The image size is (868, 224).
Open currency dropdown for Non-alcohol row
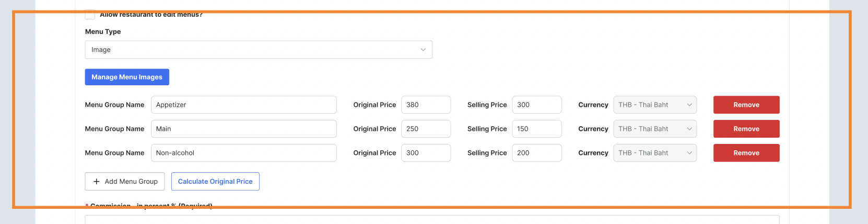(655, 153)
